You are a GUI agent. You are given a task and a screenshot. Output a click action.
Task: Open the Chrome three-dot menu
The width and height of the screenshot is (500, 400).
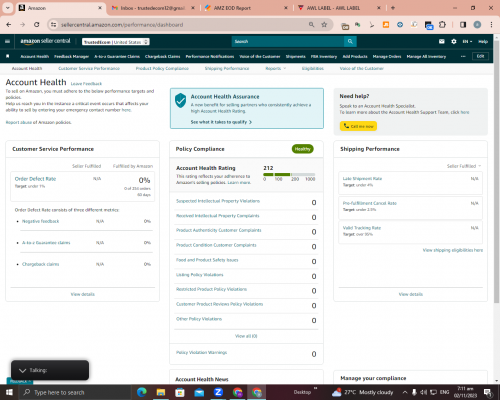point(491,25)
